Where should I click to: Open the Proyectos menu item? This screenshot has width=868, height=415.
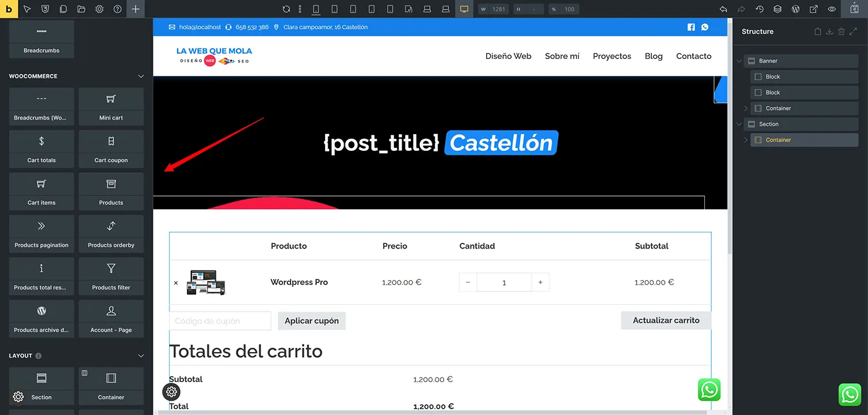612,56
